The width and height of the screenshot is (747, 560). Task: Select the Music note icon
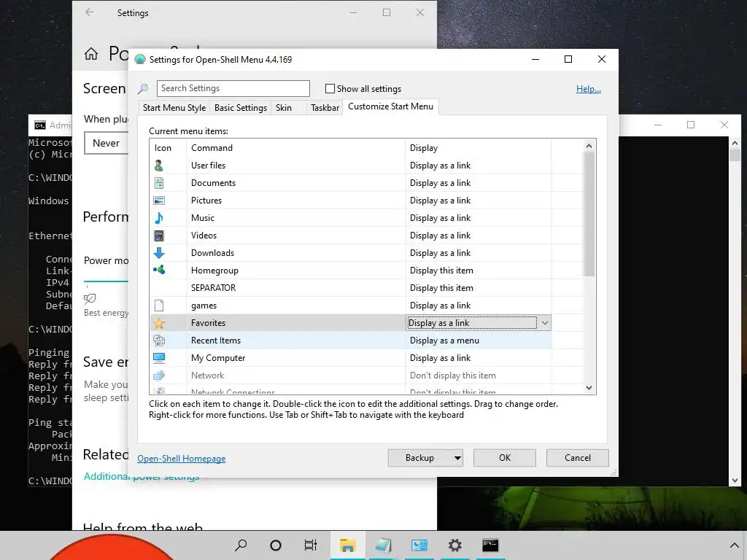click(159, 218)
